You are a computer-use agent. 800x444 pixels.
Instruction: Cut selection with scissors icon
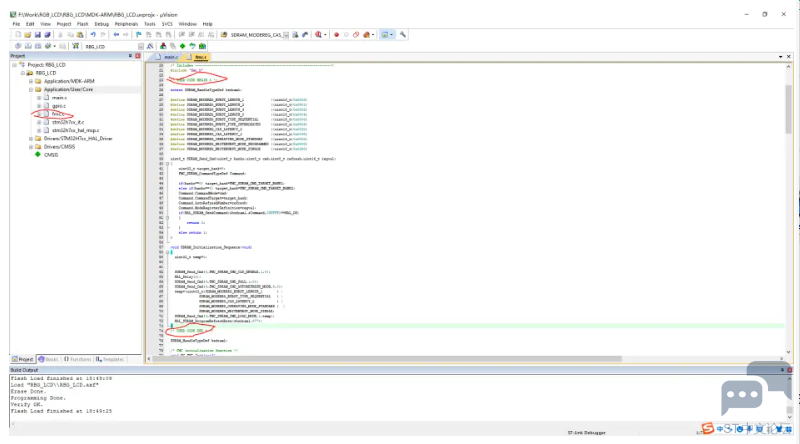(x=60, y=35)
